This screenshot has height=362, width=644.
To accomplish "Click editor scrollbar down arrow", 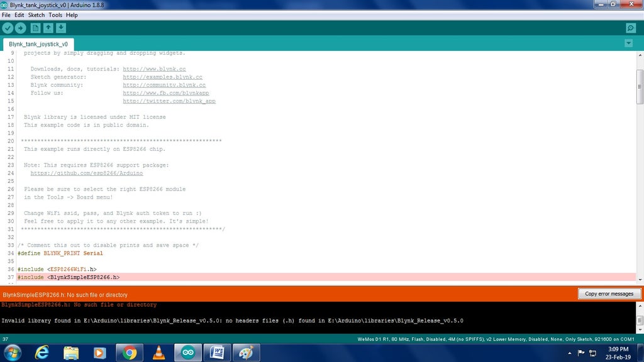I will coord(640,280).
